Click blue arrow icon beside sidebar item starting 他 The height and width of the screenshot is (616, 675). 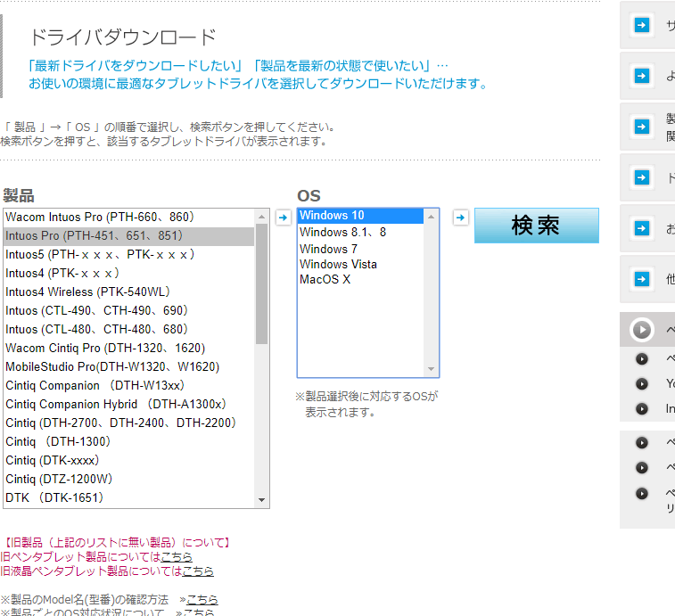tap(642, 279)
